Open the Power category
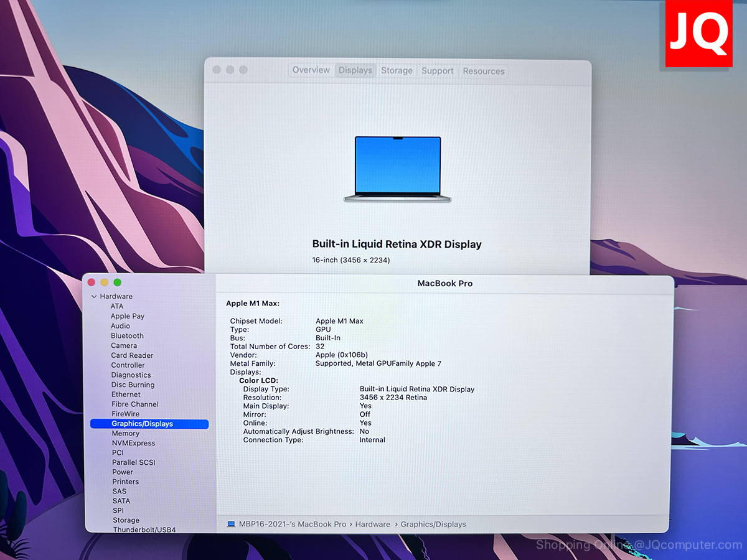747x560 pixels. 123,472
